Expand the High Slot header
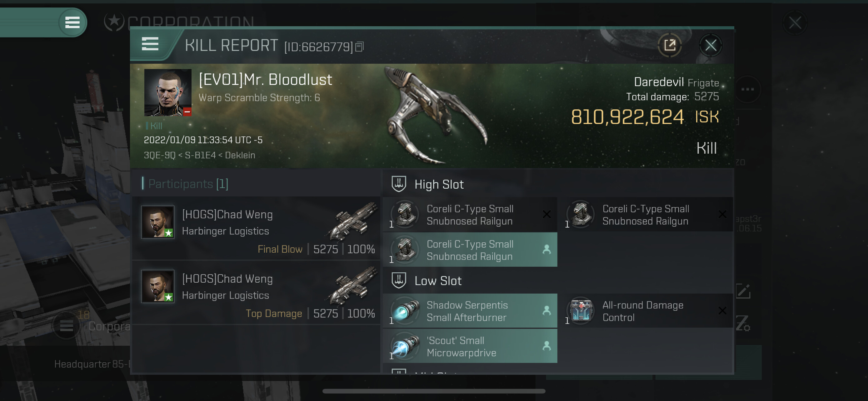Image resolution: width=868 pixels, height=401 pixels. click(x=439, y=184)
